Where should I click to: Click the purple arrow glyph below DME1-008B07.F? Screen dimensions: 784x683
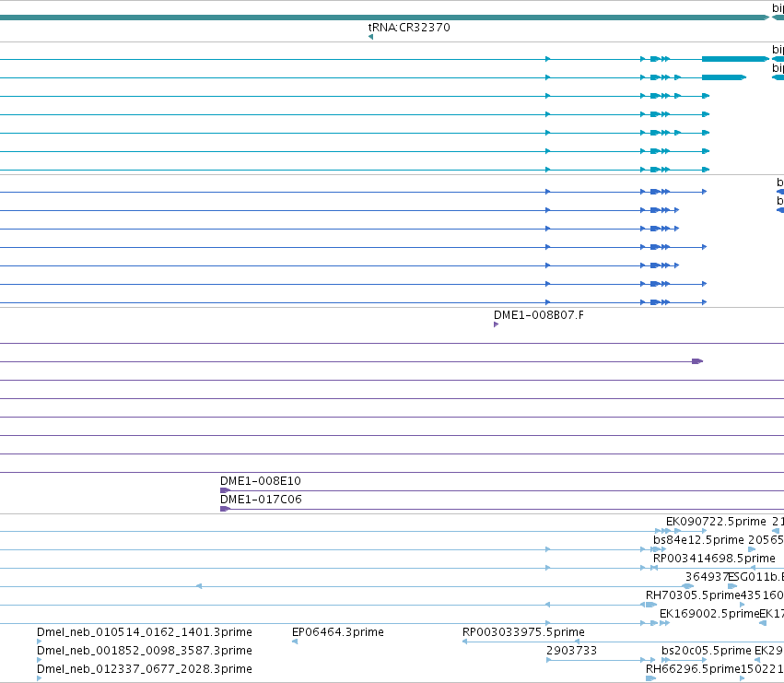tap(496, 324)
